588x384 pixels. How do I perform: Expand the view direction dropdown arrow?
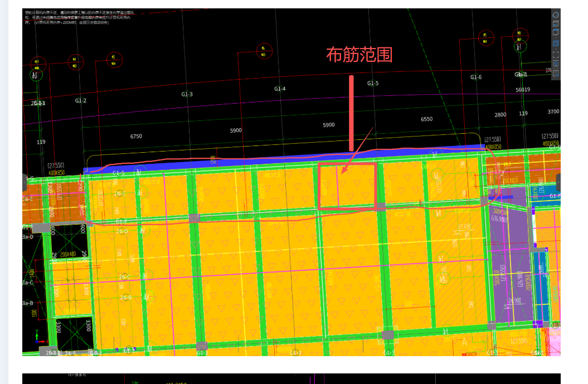[556, 37]
